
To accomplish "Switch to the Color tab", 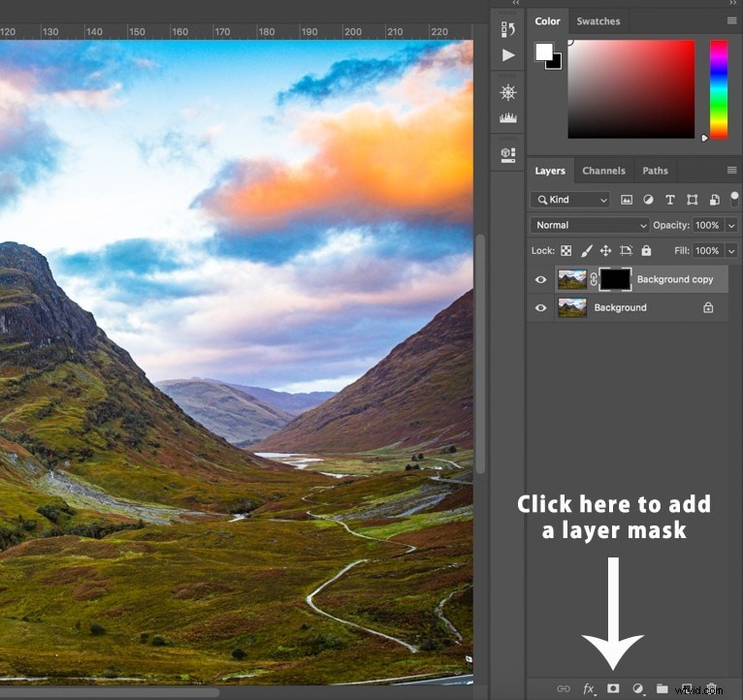I will pyautogui.click(x=547, y=21).
